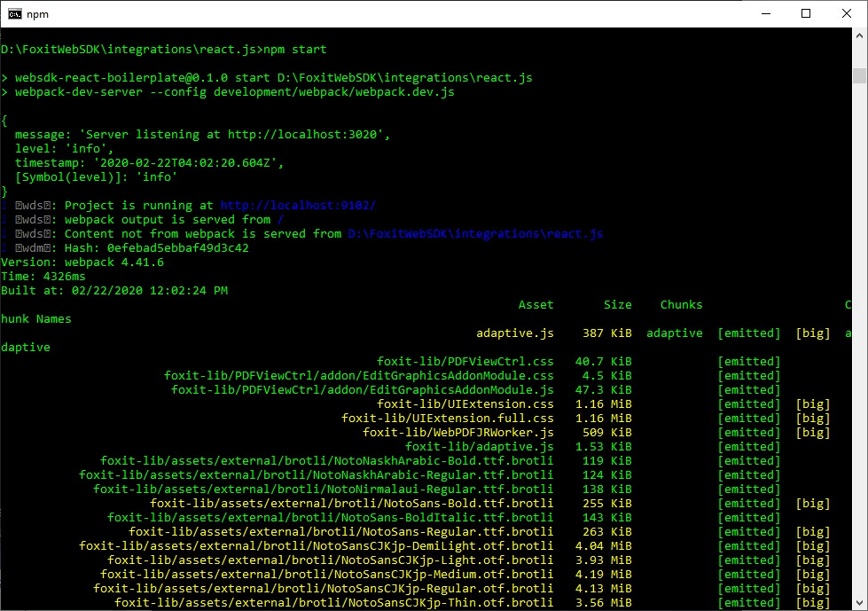Click the webpack-dev-server --config line
868x611 pixels.
228,92
